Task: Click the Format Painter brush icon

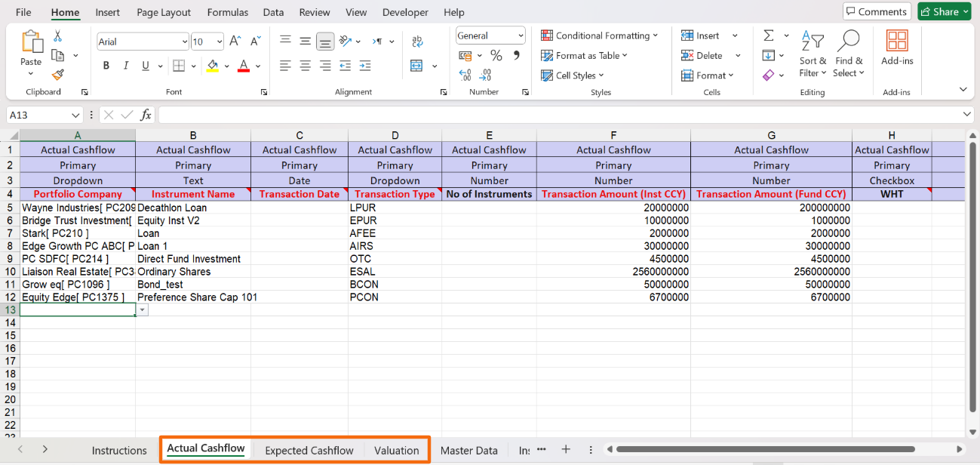Action: (x=57, y=74)
